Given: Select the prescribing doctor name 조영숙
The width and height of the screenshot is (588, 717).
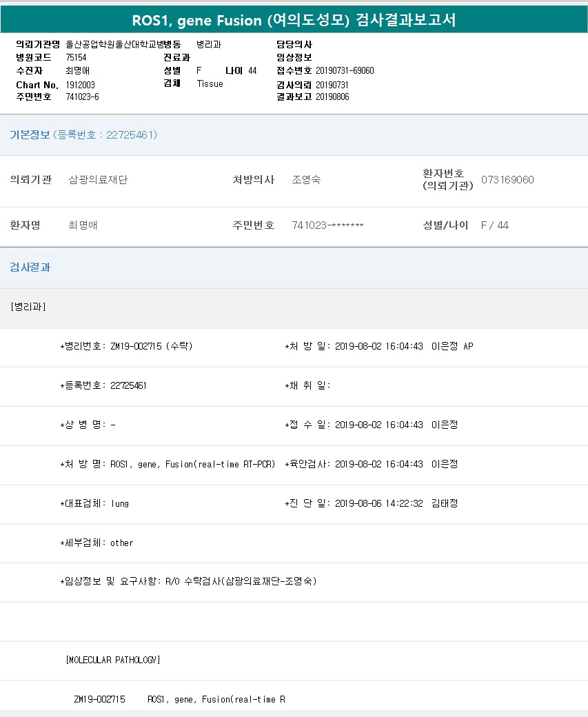Looking at the screenshot, I should (x=306, y=180).
